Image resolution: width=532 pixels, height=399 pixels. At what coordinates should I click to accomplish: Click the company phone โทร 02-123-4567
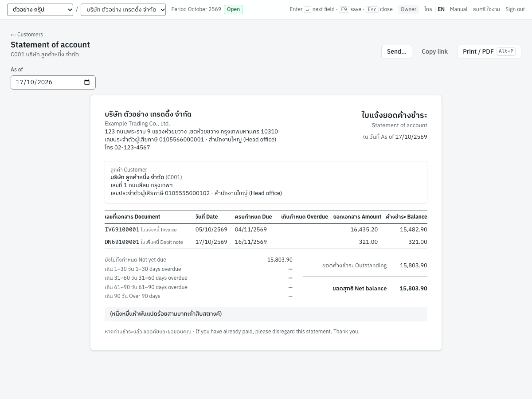click(127, 148)
